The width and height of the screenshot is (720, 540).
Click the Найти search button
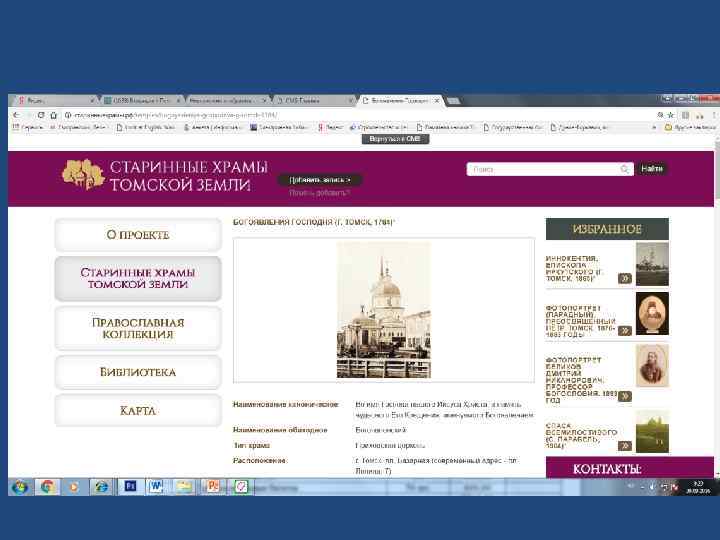pos(652,169)
